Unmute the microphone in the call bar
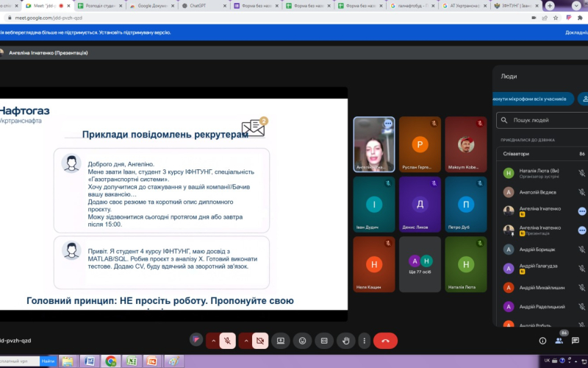The image size is (588, 368). click(x=228, y=341)
